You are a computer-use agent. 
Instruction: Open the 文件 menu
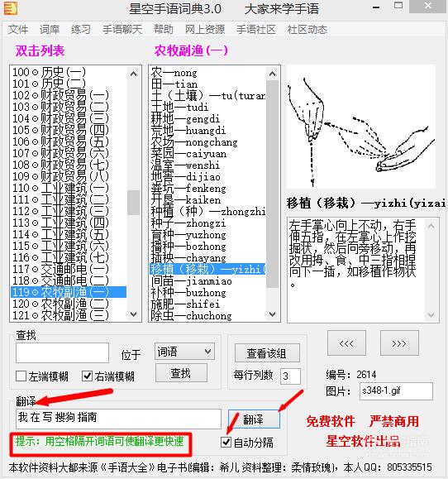pos(18,30)
